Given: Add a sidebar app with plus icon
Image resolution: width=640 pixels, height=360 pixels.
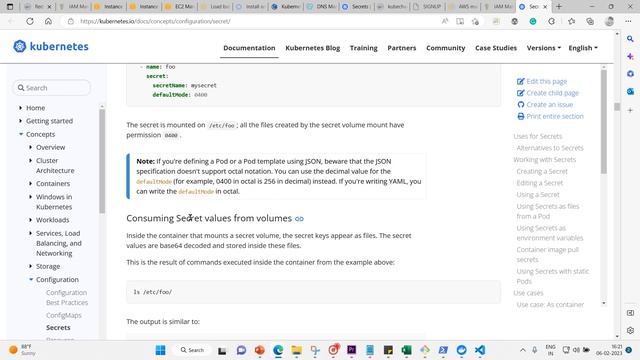Looking at the screenshot, I should [630, 110].
